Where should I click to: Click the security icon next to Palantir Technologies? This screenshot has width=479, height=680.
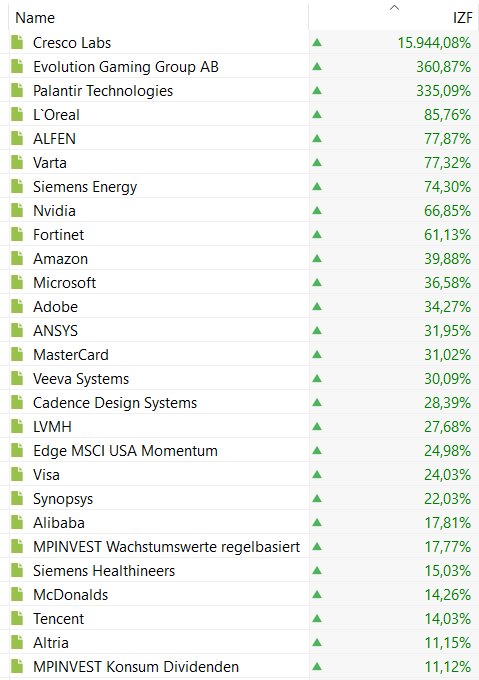click(x=17, y=91)
